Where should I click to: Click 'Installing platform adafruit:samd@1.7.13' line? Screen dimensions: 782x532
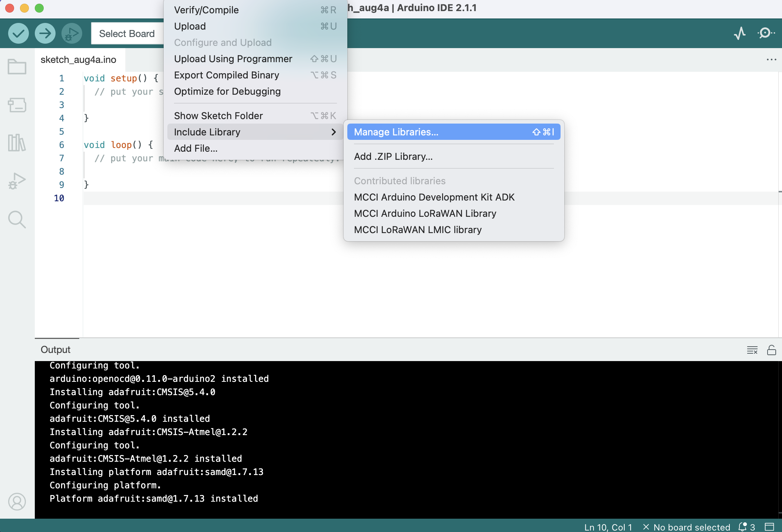[x=156, y=472]
